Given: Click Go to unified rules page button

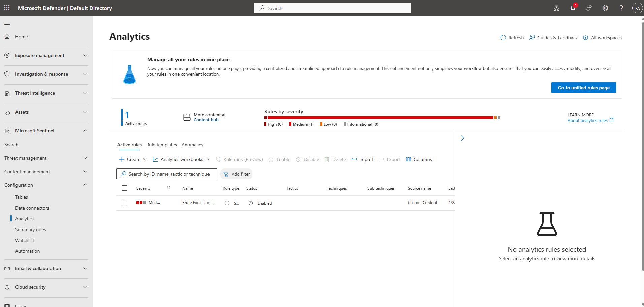Looking at the screenshot, I should tap(584, 88).
